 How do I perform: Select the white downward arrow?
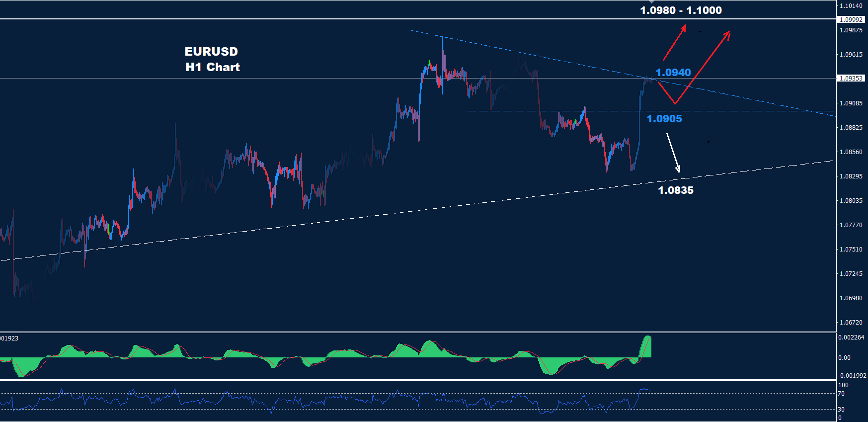click(673, 153)
